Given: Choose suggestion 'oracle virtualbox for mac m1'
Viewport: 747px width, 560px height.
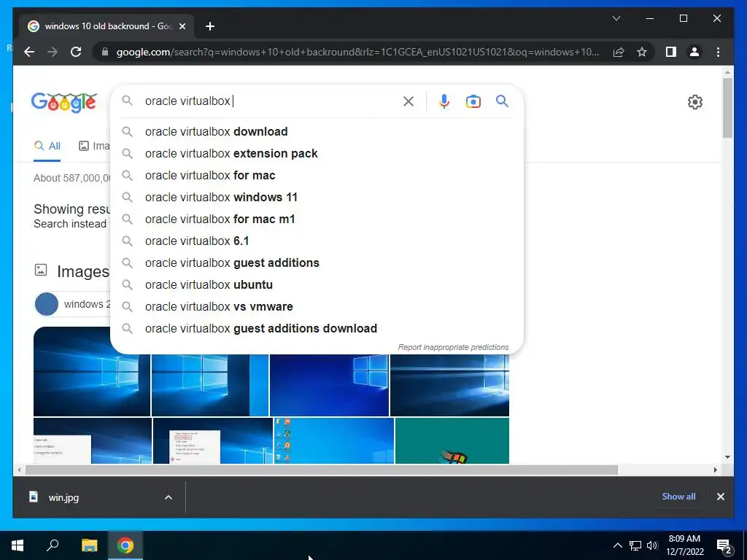Looking at the screenshot, I should click(x=317, y=219).
